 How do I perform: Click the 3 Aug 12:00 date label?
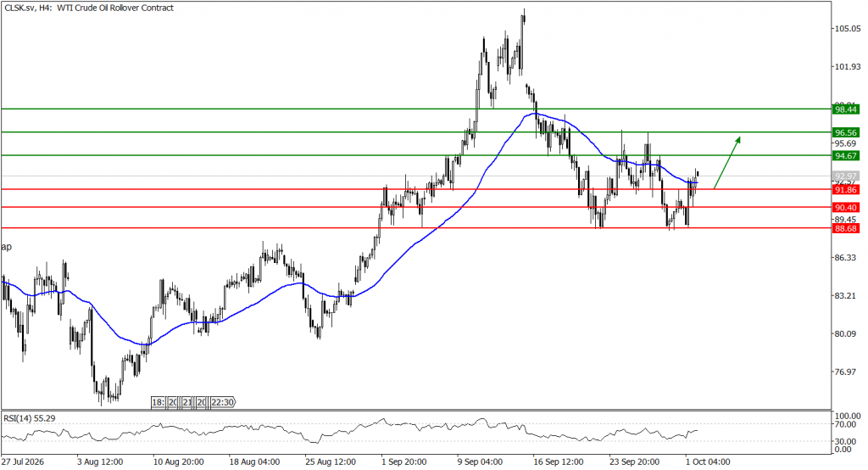click(x=100, y=462)
